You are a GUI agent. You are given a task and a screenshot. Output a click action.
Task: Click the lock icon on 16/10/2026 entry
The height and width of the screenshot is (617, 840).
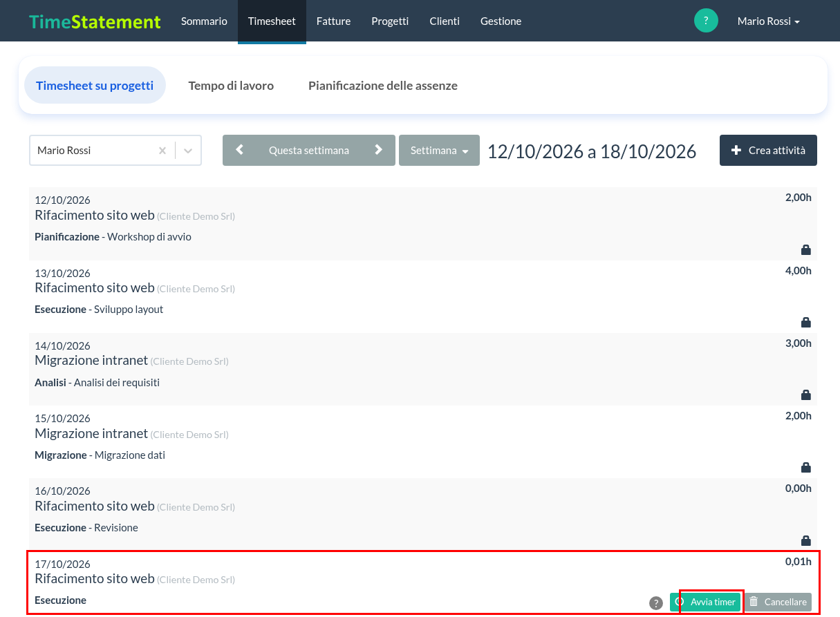[x=805, y=540]
